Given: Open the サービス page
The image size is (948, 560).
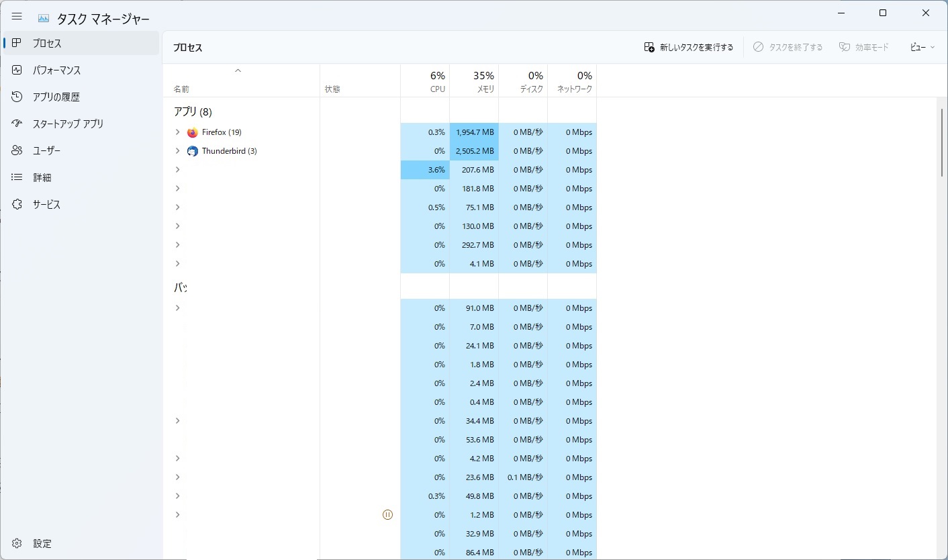Looking at the screenshot, I should click(46, 205).
